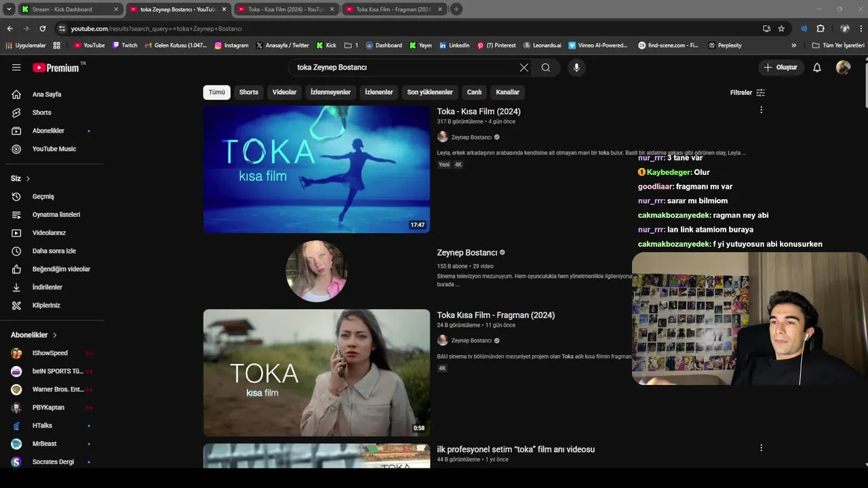The width and height of the screenshot is (868, 488).
Task: Open options menu for Toka - Kısa Film video
Action: pyautogui.click(x=761, y=110)
